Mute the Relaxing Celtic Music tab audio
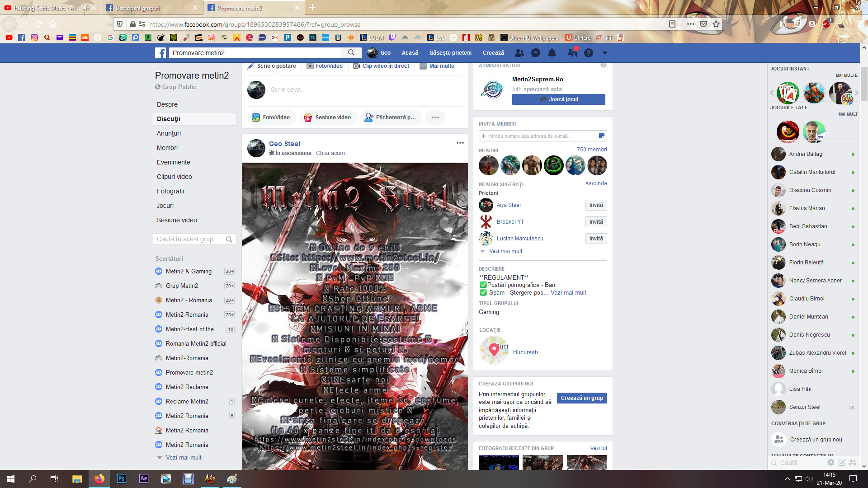868x488 pixels. [85, 8]
